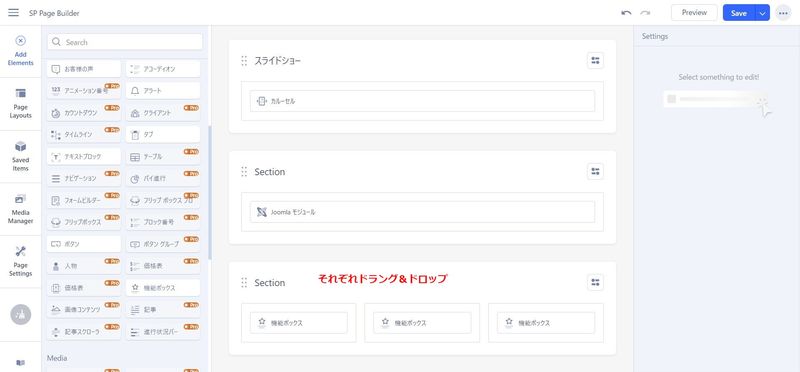Select the leftmost 機能ボックス in the canvas
This screenshot has width=800, height=372.
[298, 323]
